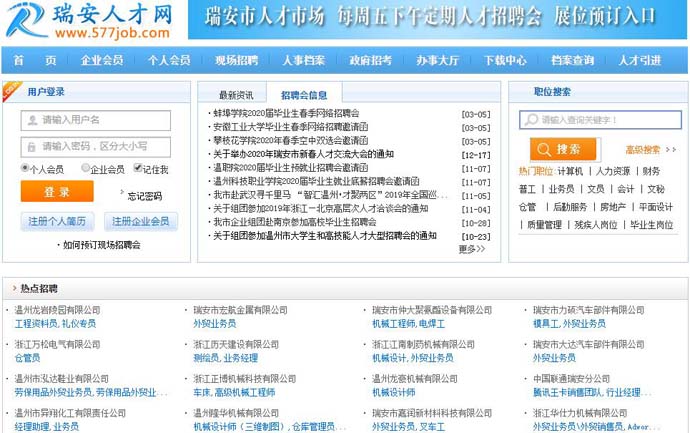The width and height of the screenshot is (690, 433).
Task: Open 下载中心 menu item
Action: pyautogui.click(x=505, y=60)
